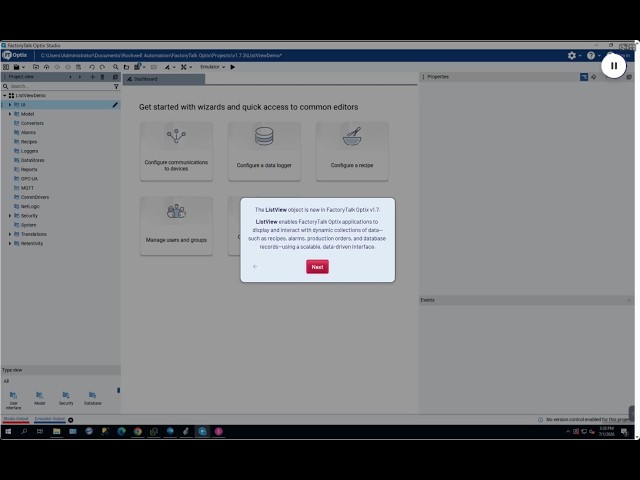640x480 pixels.
Task: Open the dropdown arrow beside the save icon
Action: coord(23,67)
